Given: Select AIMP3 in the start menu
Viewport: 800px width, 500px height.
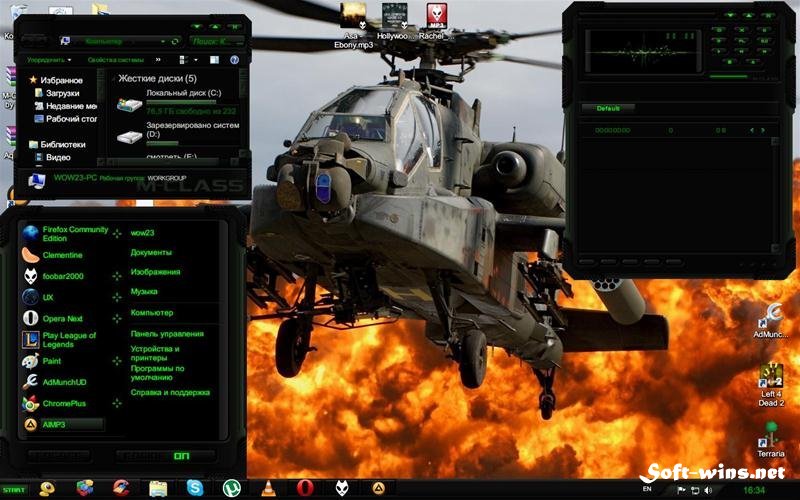Looking at the screenshot, I should [63, 424].
